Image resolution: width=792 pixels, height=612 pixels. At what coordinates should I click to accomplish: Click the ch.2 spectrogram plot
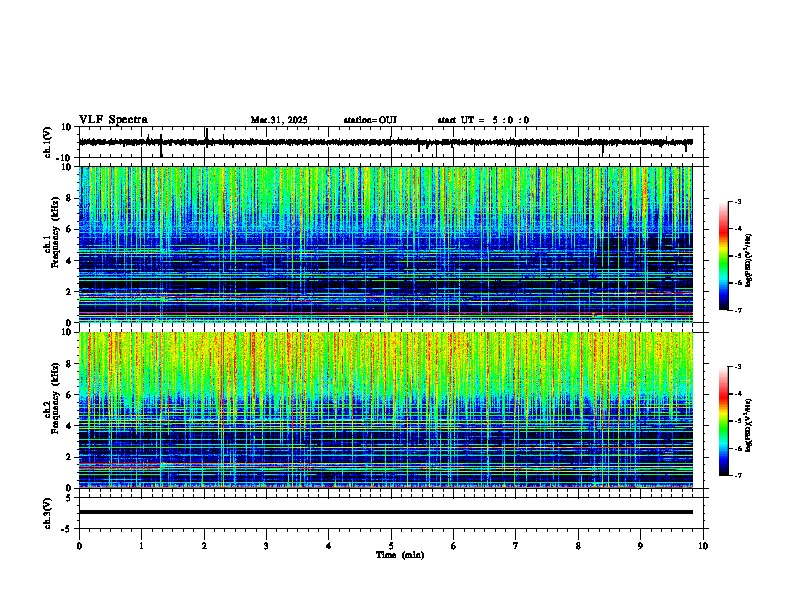[386, 410]
